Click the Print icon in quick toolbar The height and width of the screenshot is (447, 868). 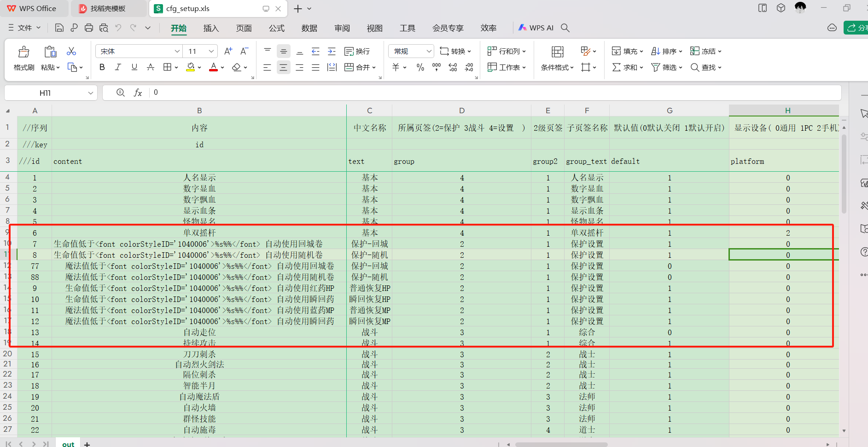89,28
